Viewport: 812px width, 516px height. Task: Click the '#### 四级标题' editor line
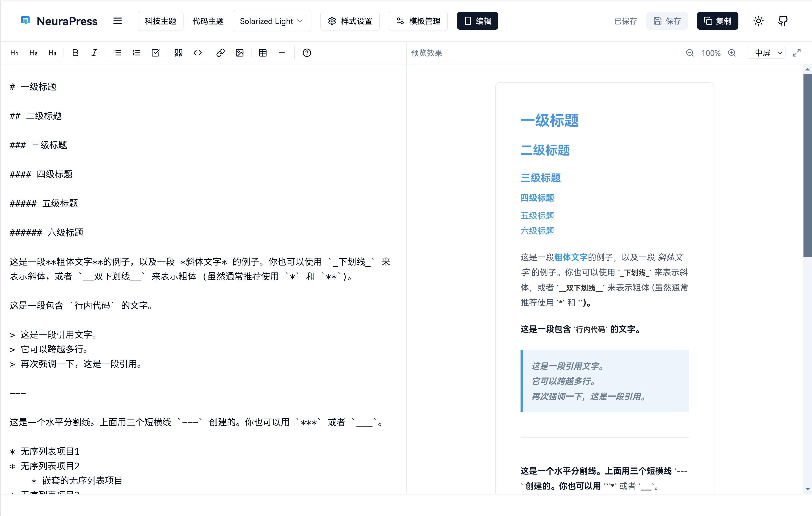tap(41, 174)
